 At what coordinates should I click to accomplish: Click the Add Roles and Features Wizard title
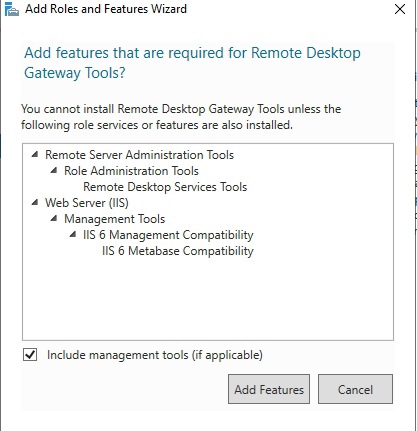(x=106, y=9)
